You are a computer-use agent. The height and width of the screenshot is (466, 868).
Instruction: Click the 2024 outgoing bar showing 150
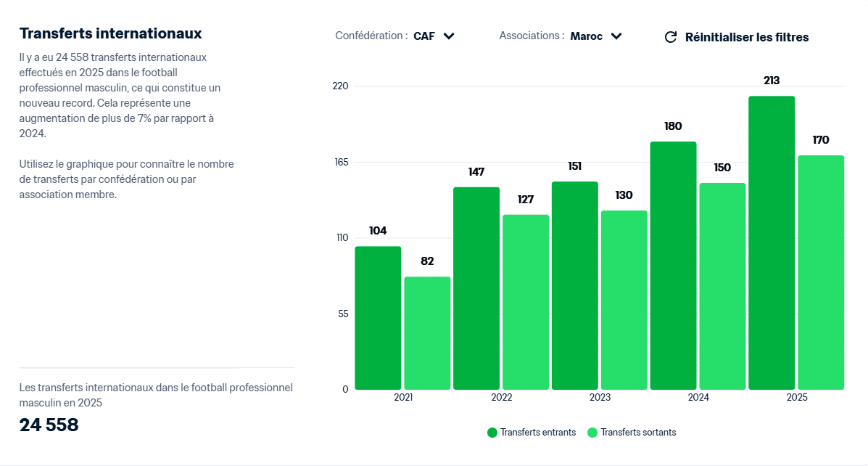(x=722, y=286)
